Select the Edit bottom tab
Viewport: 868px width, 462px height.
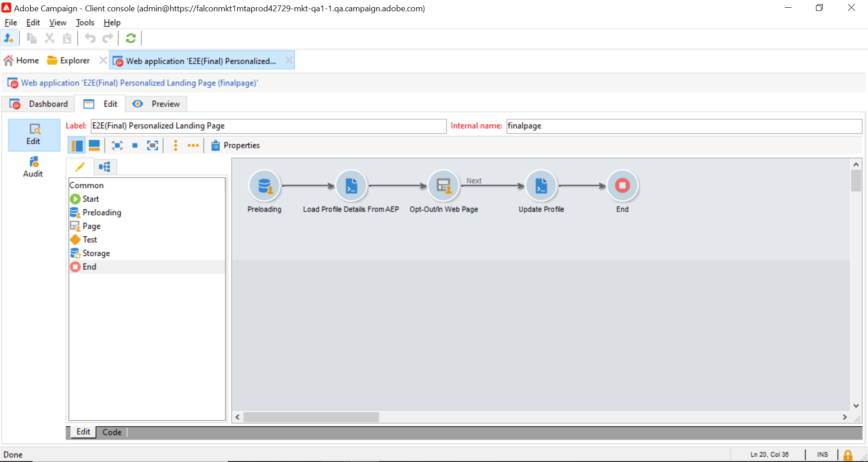pos(83,432)
